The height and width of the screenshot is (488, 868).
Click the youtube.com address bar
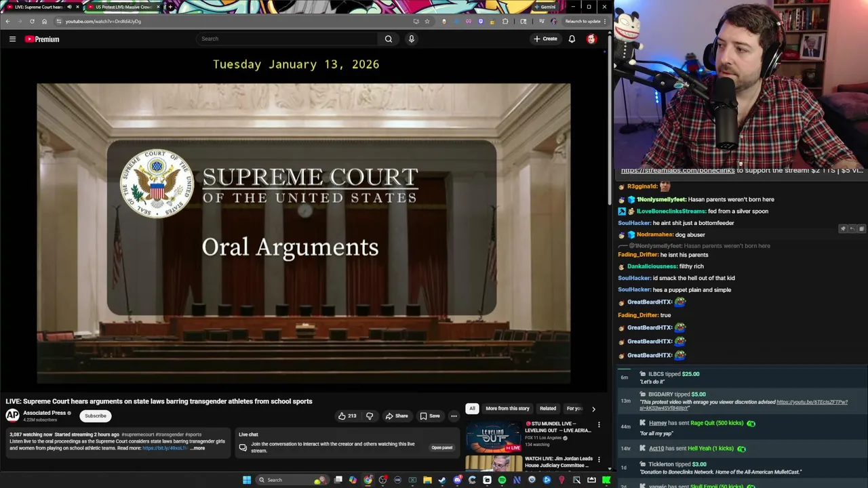point(231,21)
